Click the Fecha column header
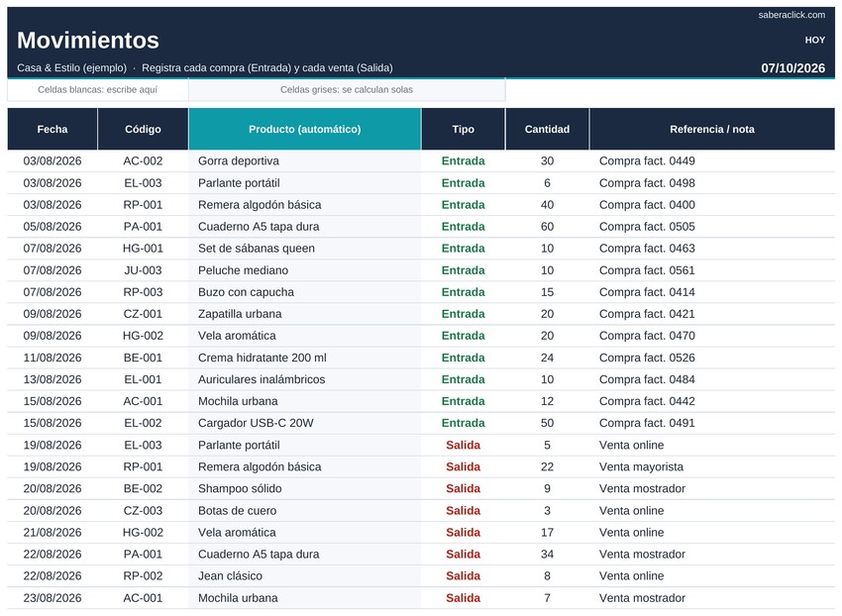 tap(53, 129)
